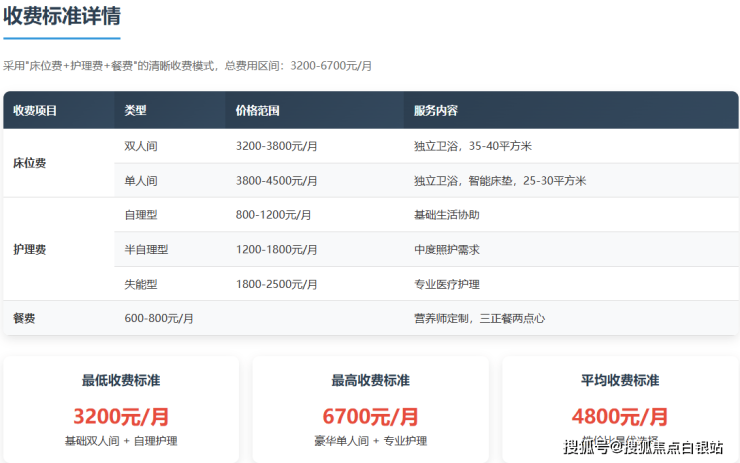Select the 800-1200元/月 price cell
The image size is (740, 463).
(273, 215)
